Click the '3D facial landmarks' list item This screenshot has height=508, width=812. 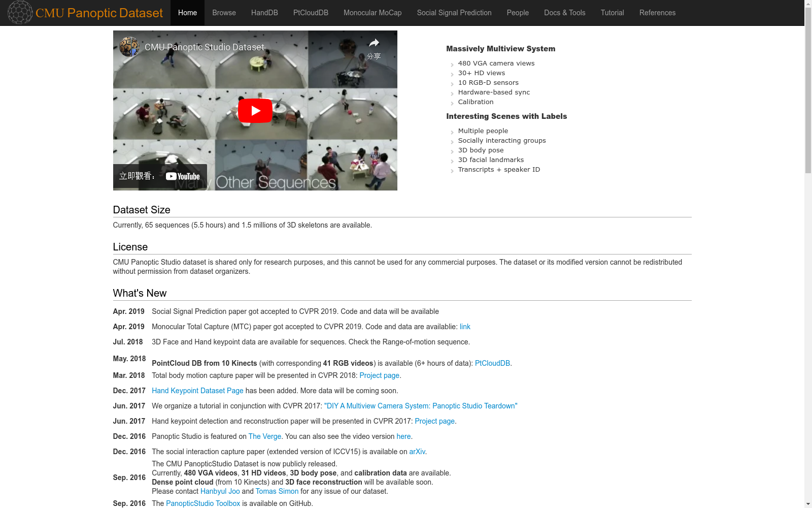click(x=491, y=160)
